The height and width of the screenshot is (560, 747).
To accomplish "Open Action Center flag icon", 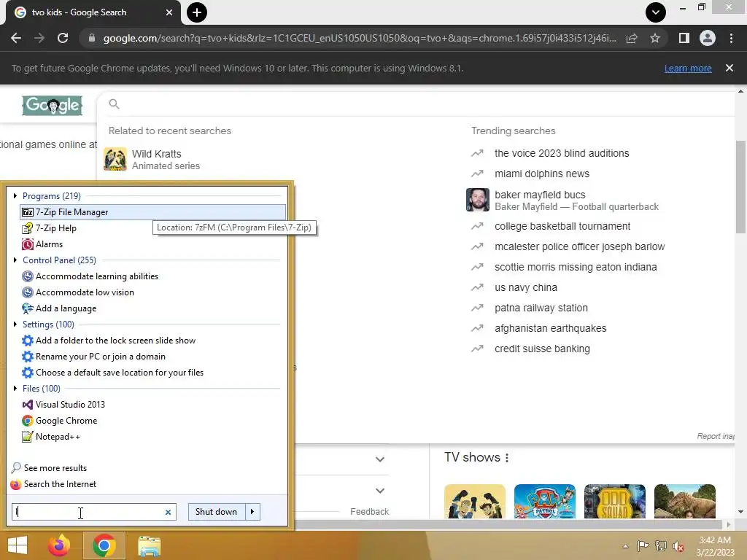I will coord(643,546).
